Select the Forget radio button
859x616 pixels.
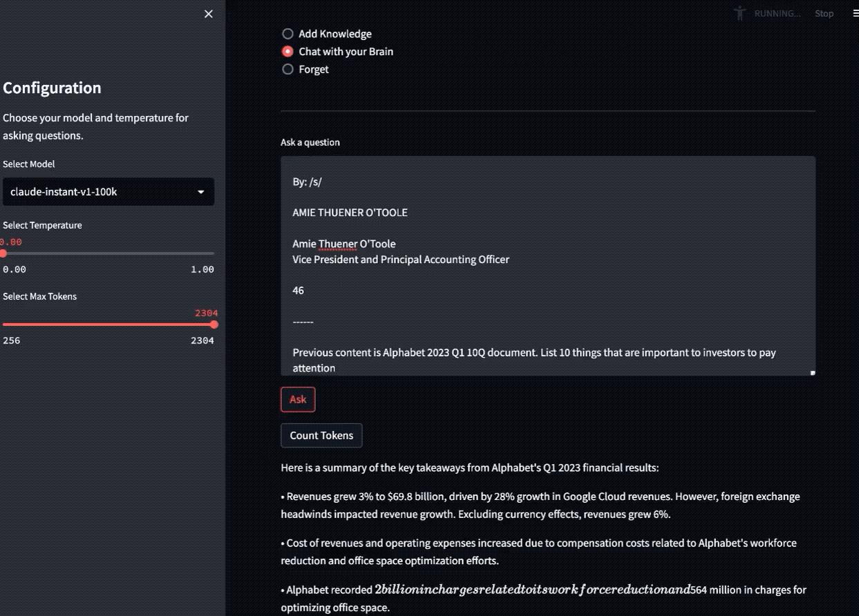[287, 69]
